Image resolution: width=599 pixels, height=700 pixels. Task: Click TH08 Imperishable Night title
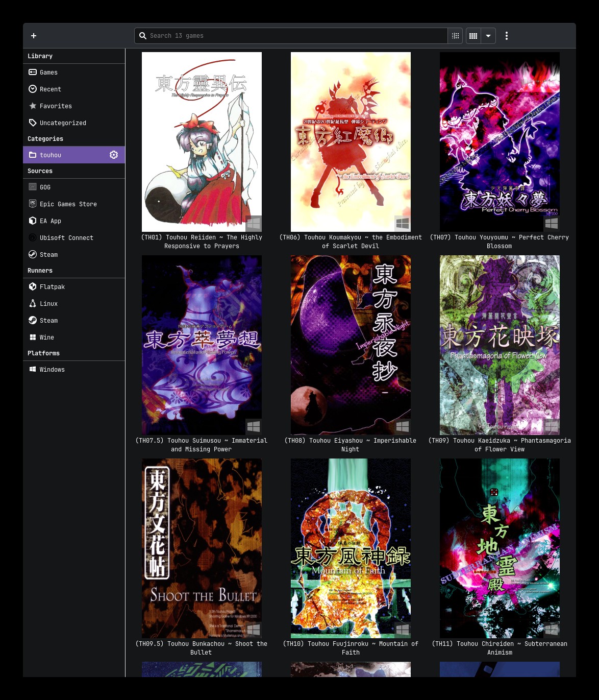tap(351, 445)
